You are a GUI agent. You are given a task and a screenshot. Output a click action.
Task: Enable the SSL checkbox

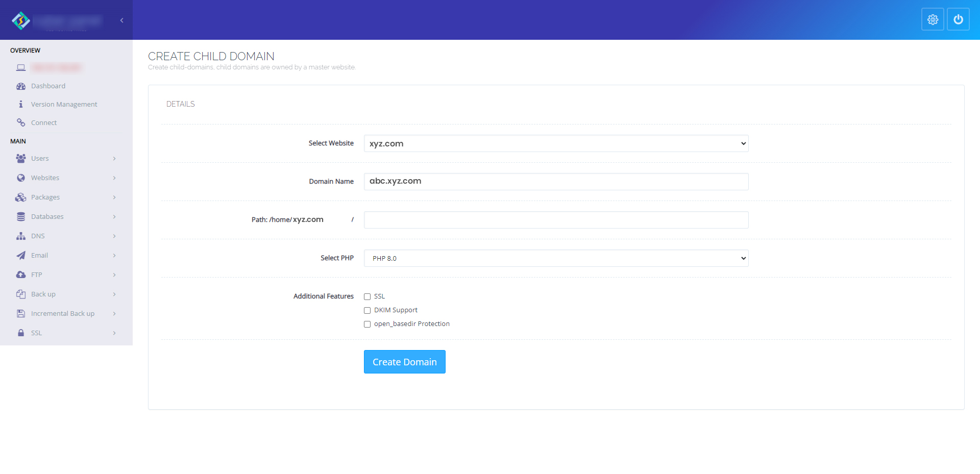point(367,296)
